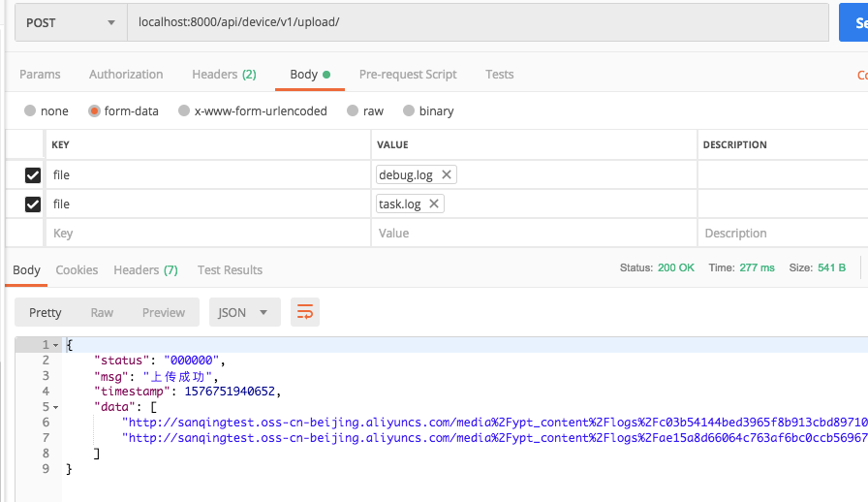Screen dimensions: 868x502
Task: Click the request URL input field
Action: tap(475, 22)
